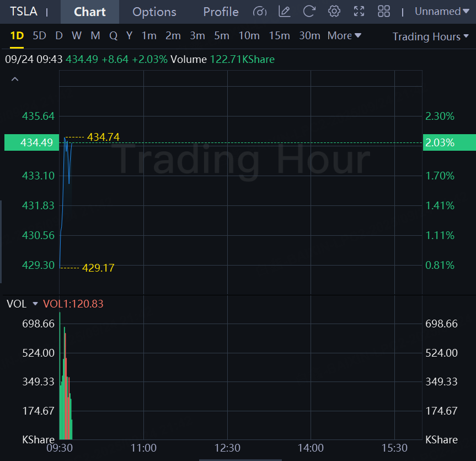Select the W weekly timeframe
This screenshot has height=461, width=476.
pyautogui.click(x=77, y=36)
